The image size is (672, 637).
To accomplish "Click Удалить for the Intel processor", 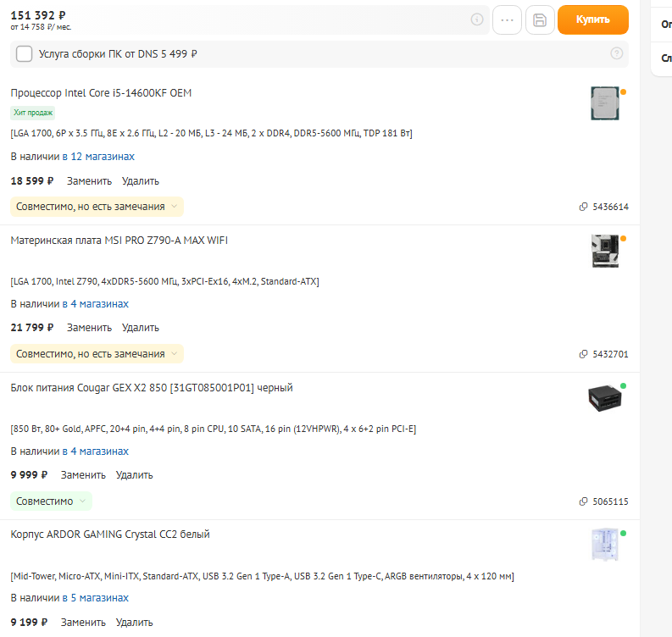I will [x=141, y=181].
